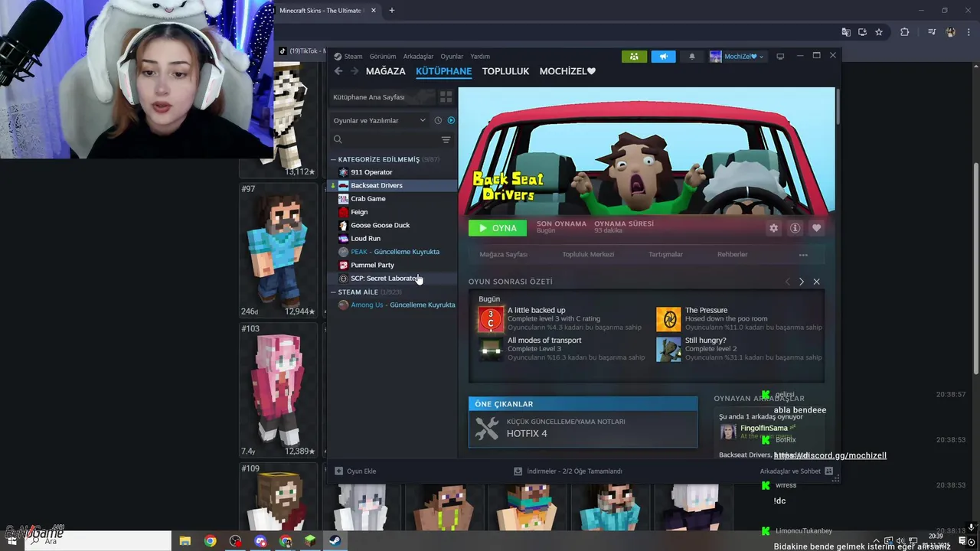Click the A little backed up achievement icon
The image size is (980, 551).
[491, 319]
